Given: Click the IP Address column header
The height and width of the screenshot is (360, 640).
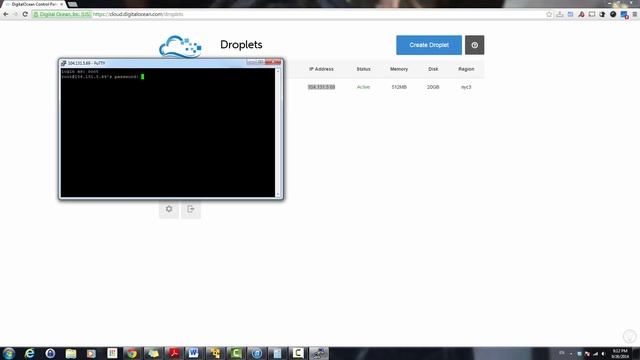Looking at the screenshot, I should [321, 69].
